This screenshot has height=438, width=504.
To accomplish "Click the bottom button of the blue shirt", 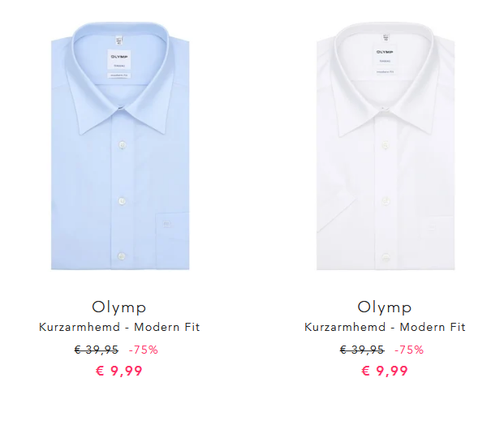I will click(x=122, y=256).
